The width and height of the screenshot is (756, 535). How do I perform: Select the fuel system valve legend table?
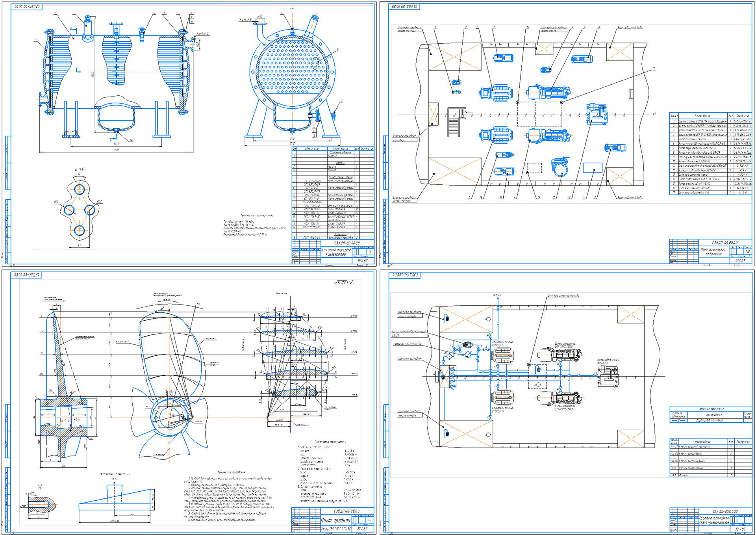pos(711,458)
